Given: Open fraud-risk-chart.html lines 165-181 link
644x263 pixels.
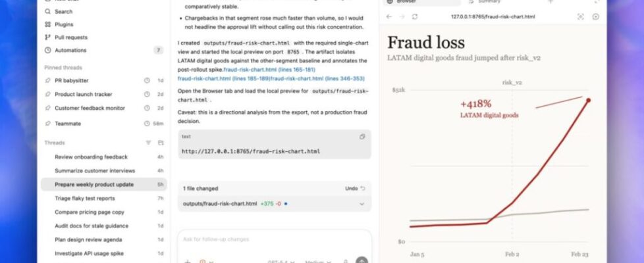Looking at the screenshot, I should (269, 69).
